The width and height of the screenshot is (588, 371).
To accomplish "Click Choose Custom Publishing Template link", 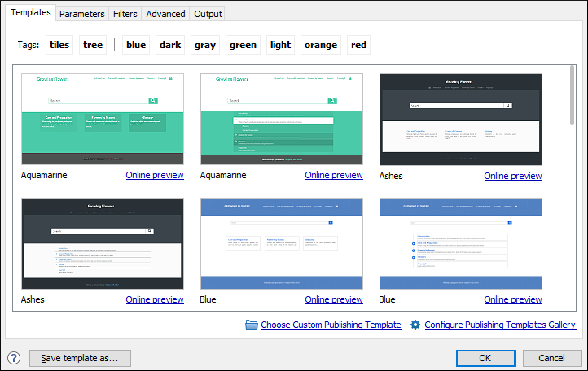I will pos(331,325).
